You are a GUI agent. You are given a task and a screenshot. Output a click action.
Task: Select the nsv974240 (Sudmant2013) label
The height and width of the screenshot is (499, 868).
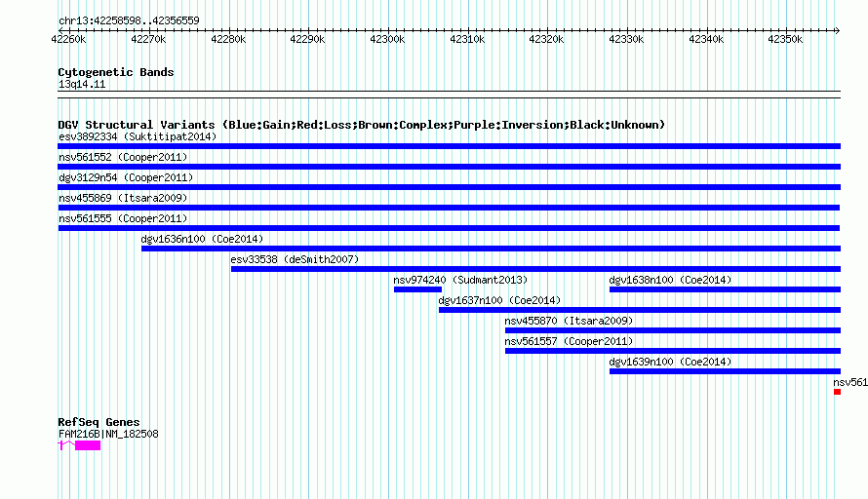click(x=460, y=280)
